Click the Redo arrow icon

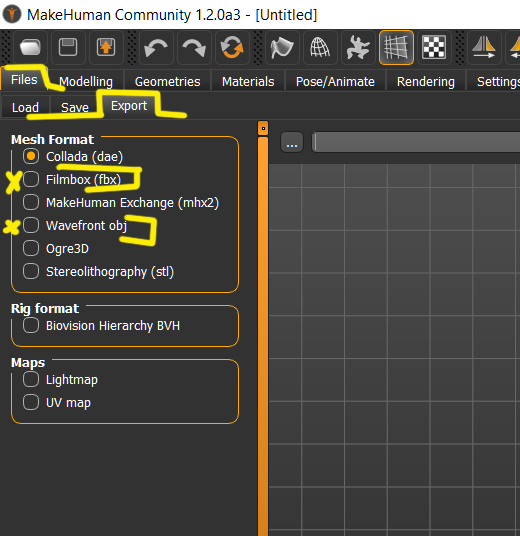tap(194, 47)
